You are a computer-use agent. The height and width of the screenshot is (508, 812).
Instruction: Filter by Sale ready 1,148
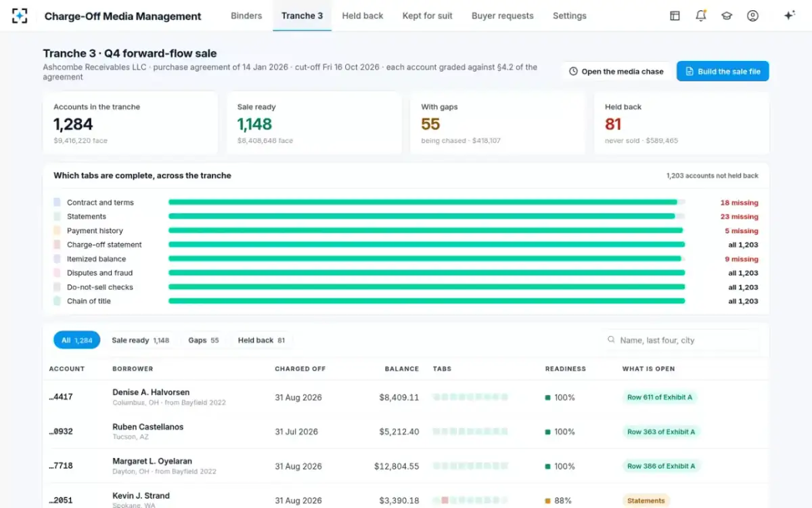pyautogui.click(x=141, y=340)
